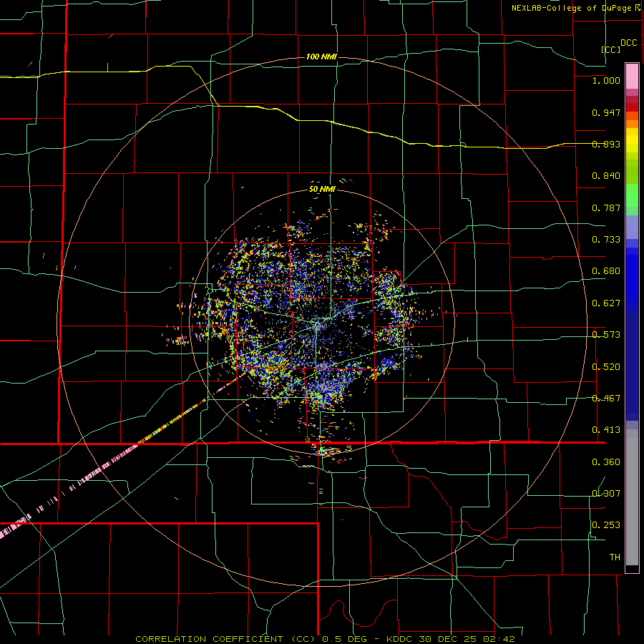The image size is (644, 644).
Task: Click the 0.947 color scale value
Action: click(606, 112)
